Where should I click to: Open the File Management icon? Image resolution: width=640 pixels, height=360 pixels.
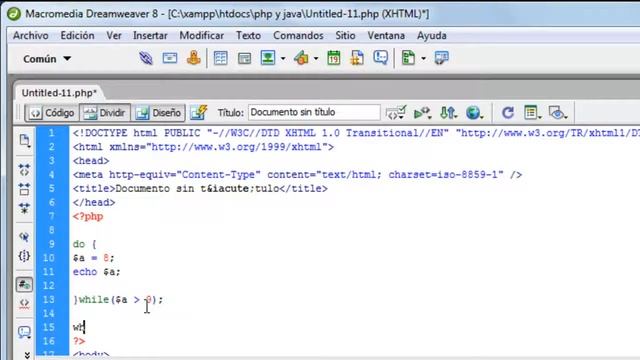(448, 112)
